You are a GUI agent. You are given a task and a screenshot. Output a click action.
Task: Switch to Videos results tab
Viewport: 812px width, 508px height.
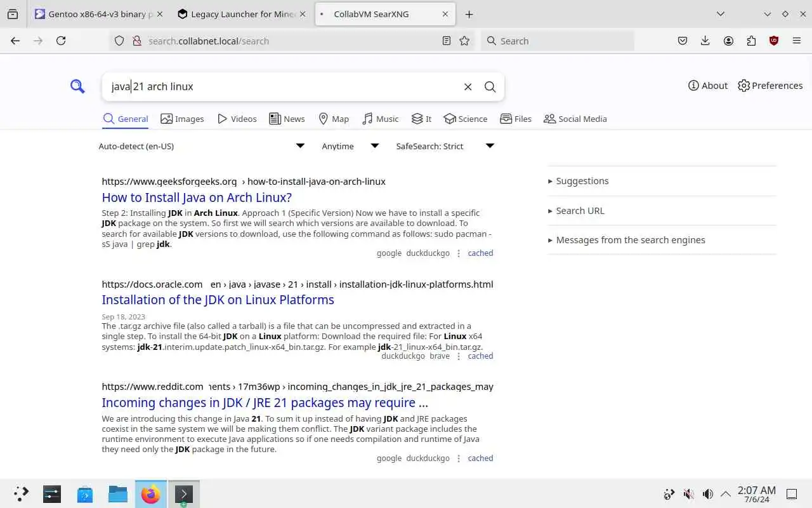coord(237,119)
